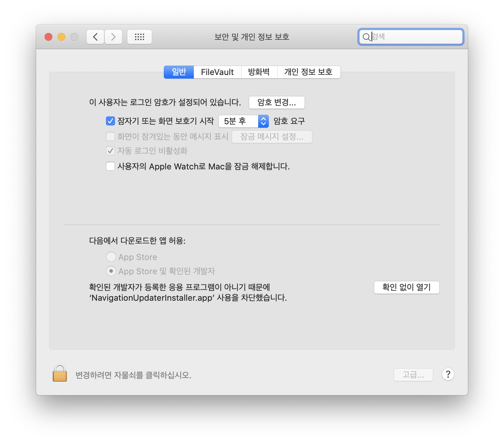Viewport: 504px width, 443px height.
Task: Click the forward arrow navigation button
Action: coord(113,37)
